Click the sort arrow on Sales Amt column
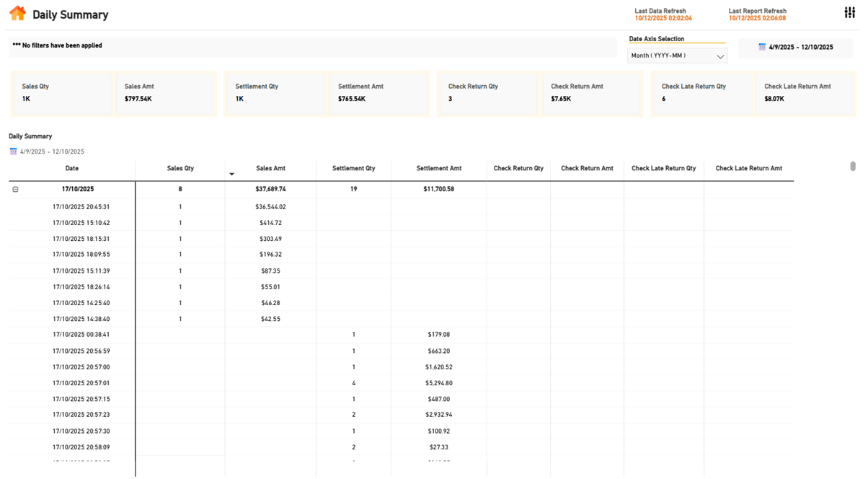This screenshot has height=479, width=868. click(x=231, y=175)
